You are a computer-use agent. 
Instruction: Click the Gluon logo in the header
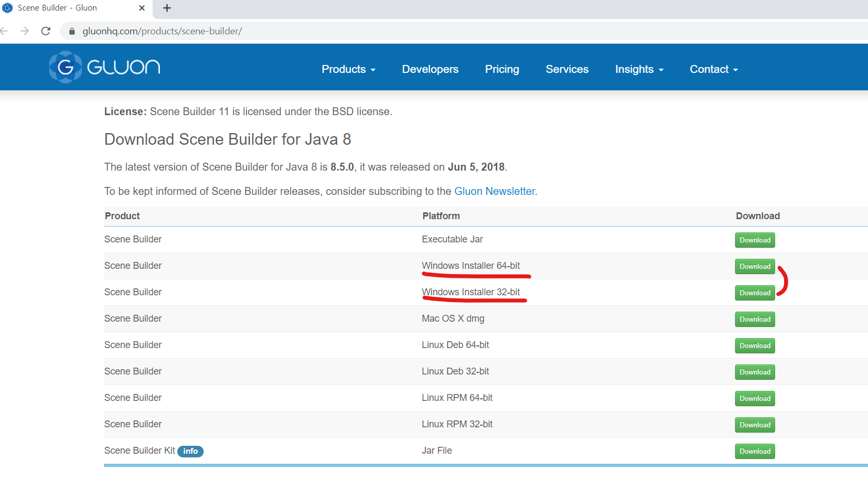pyautogui.click(x=104, y=67)
